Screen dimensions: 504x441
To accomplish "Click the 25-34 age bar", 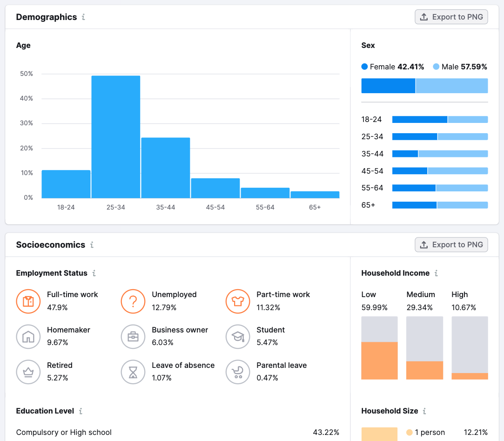I will click(116, 137).
